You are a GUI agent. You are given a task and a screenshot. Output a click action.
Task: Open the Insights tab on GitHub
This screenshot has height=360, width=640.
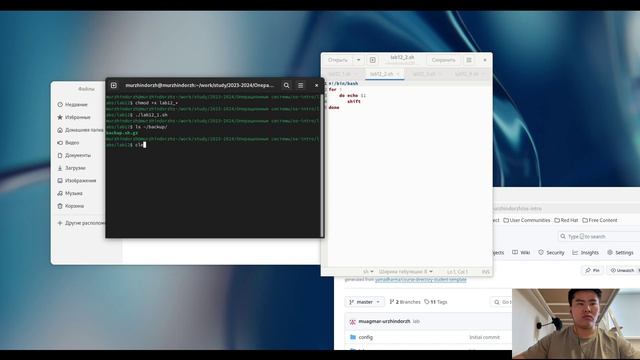click(x=585, y=253)
